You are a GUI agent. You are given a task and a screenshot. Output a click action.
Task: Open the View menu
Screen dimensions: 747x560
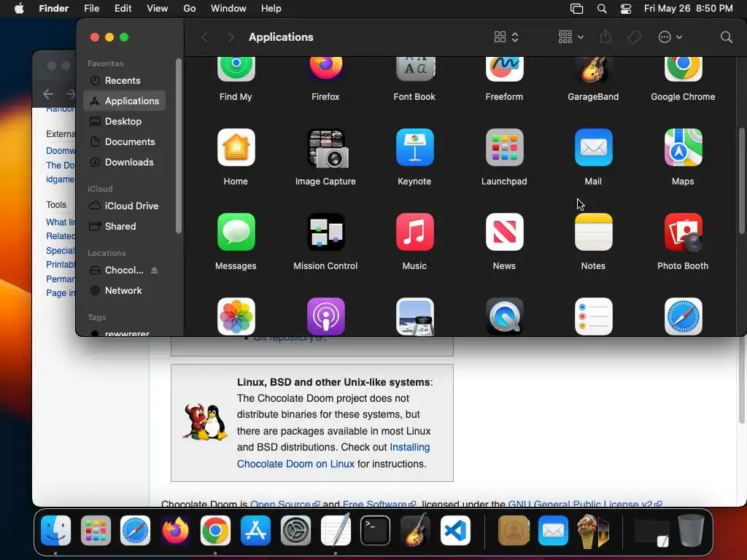click(157, 8)
